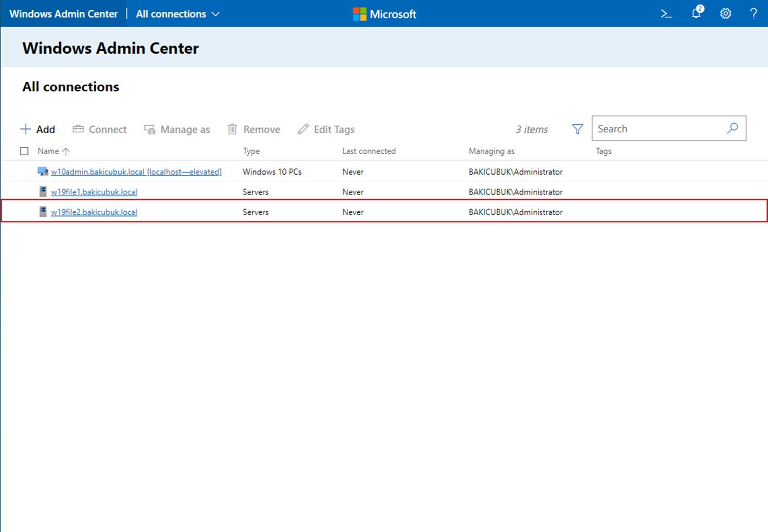This screenshot has width=768, height=532.
Task: Sort by the Managing as column header
Action: point(492,151)
